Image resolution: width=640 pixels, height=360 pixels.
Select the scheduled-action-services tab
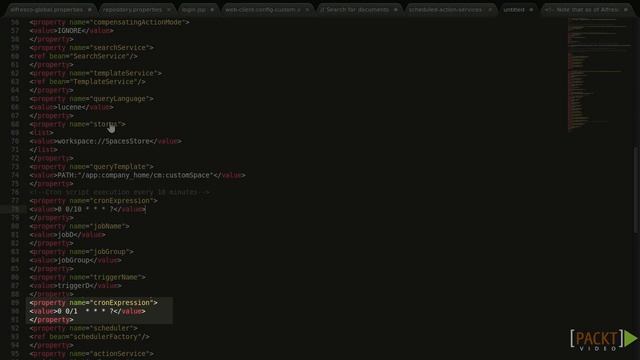(x=445, y=9)
